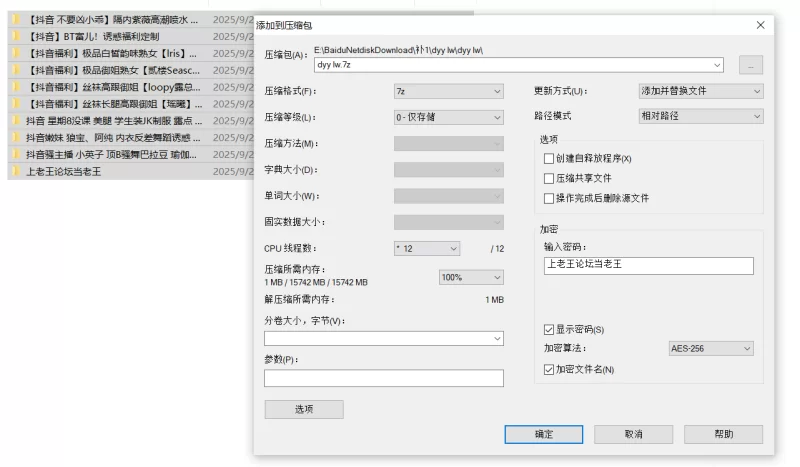Uncheck the 显示密码 checkbox

coord(549,330)
